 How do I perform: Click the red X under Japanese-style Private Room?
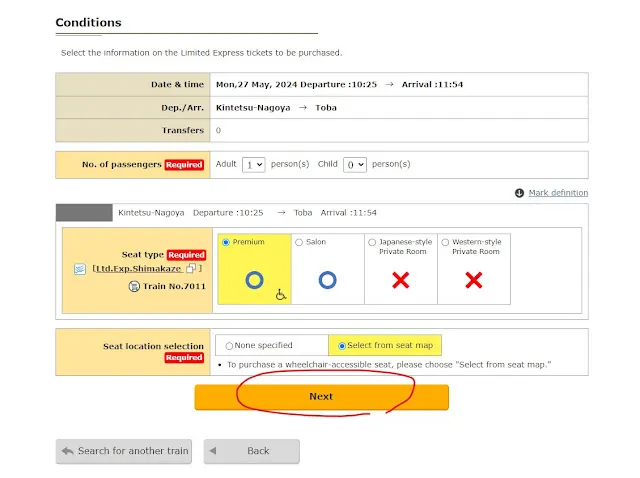point(401,280)
